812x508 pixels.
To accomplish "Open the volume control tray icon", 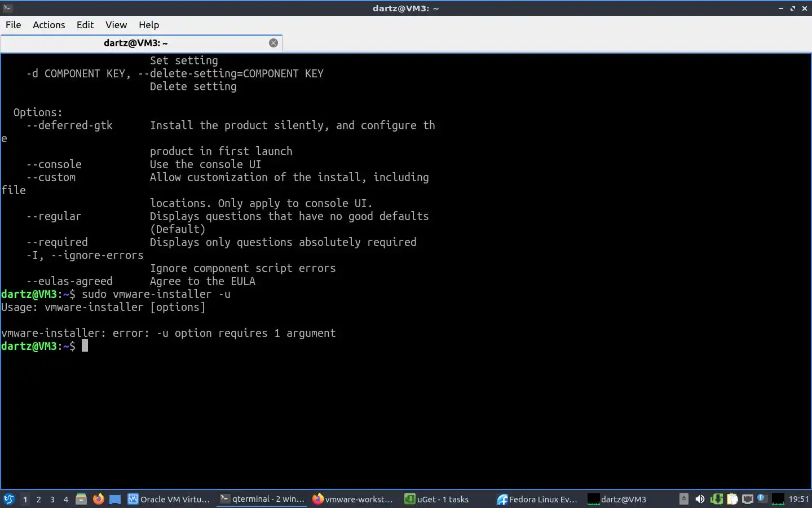I will point(700,499).
